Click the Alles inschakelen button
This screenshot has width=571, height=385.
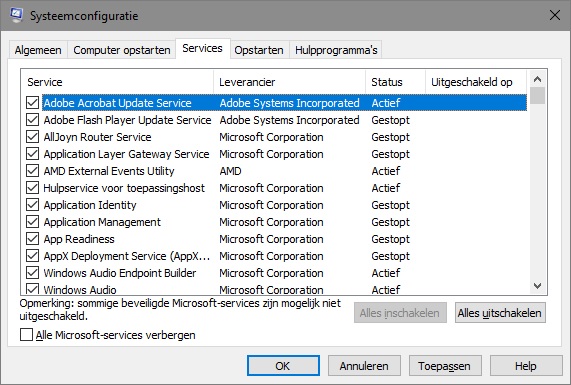400,313
